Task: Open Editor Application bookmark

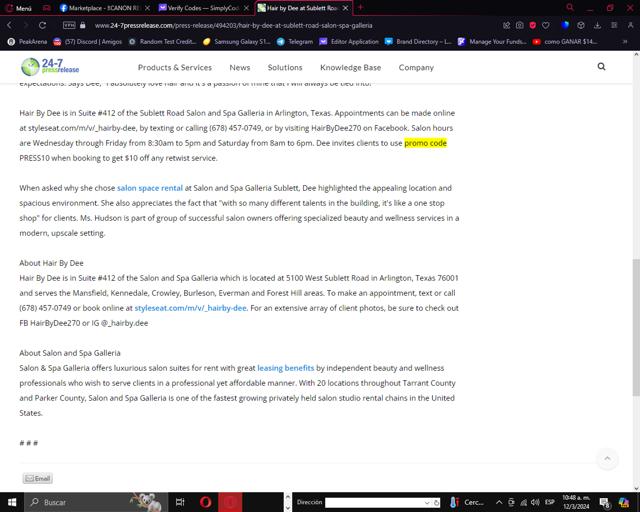Action: tap(349, 42)
